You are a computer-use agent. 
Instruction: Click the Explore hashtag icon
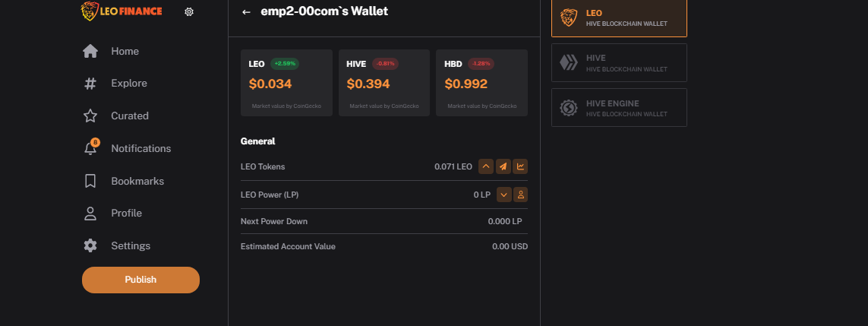(90, 84)
